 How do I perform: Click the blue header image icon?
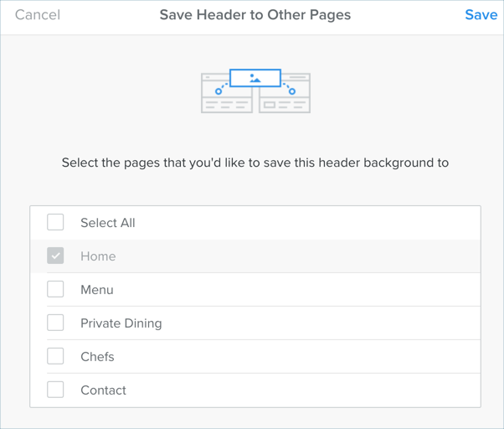pyautogui.click(x=255, y=78)
